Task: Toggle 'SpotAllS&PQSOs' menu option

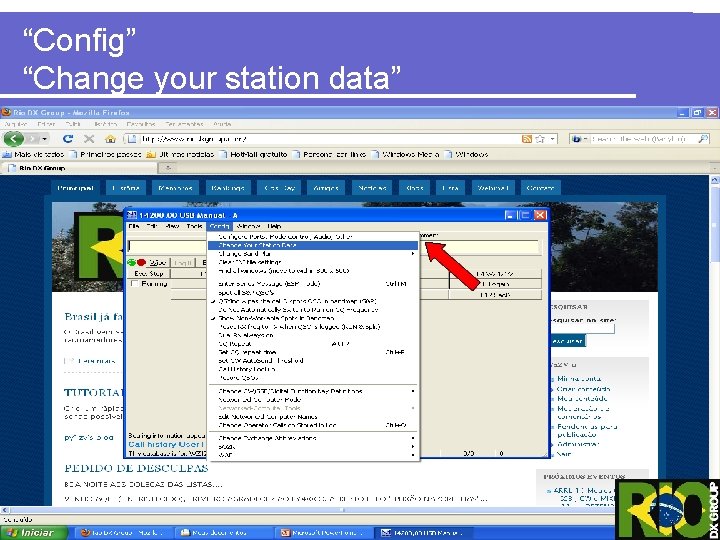Action: [246, 292]
